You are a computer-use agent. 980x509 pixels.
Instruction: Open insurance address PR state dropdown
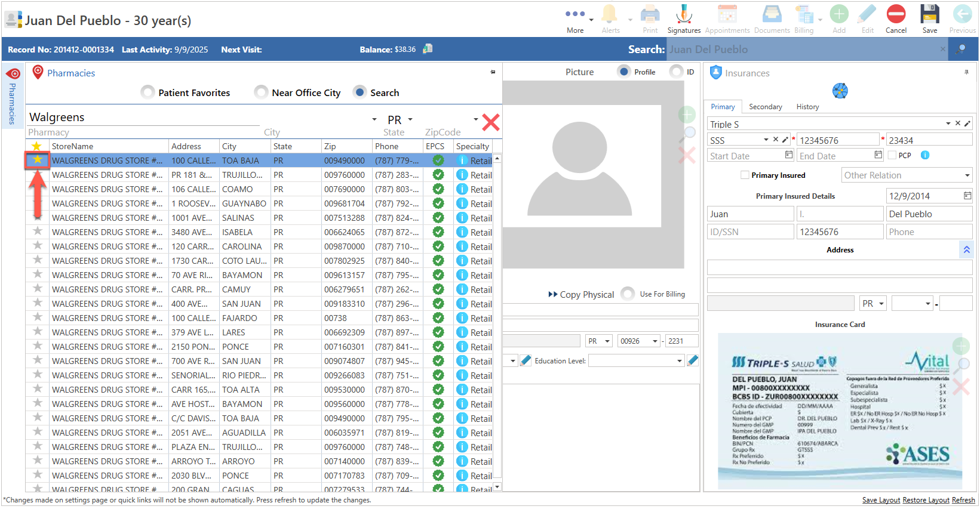pos(881,303)
